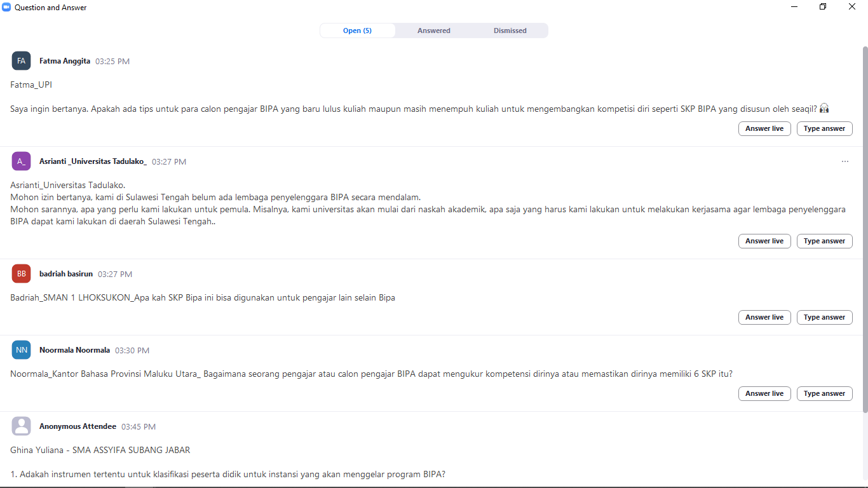Type answer to badriah basirun's question
Image resolution: width=868 pixels, height=488 pixels.
pyautogui.click(x=824, y=317)
